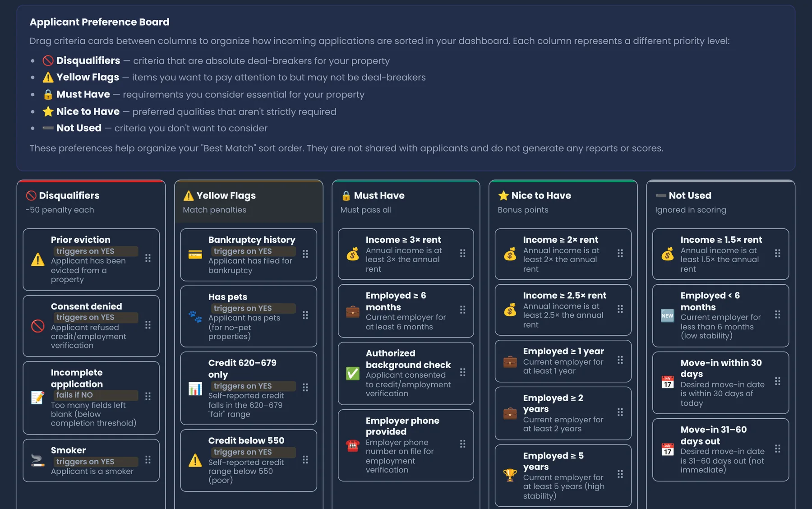Click the money bag icon on Income ≥ 2.5× rent
The width and height of the screenshot is (812, 509).
pyautogui.click(x=510, y=310)
